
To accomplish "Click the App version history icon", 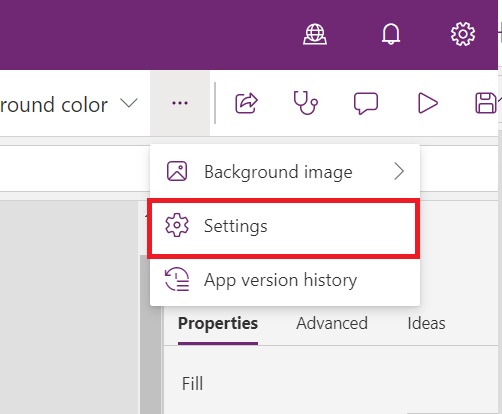I will [x=177, y=279].
